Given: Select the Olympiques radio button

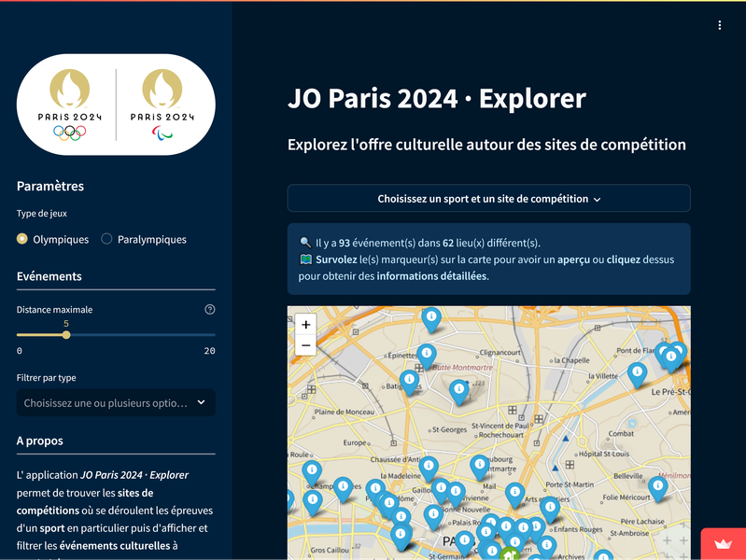Looking at the screenshot, I should [x=22, y=240].
